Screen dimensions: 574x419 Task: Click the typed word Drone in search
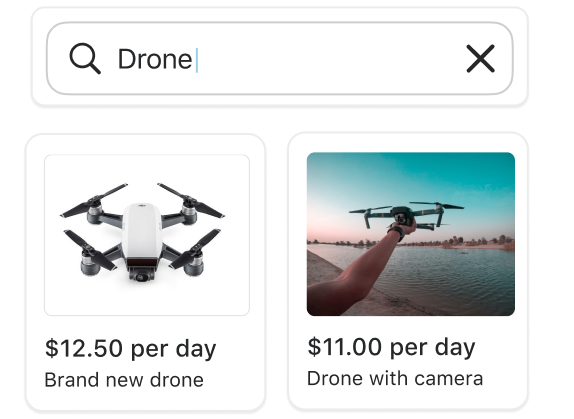click(x=155, y=59)
